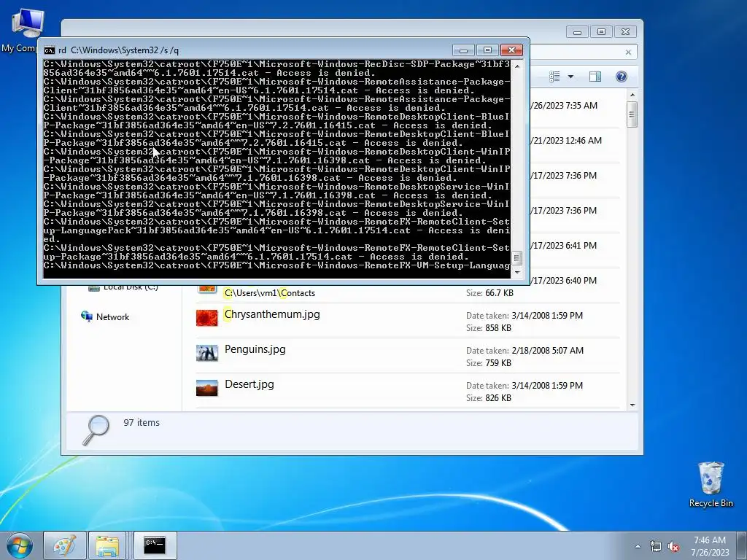Screen dimensions: 747x560
Task: Click the taskbar clock showing 7:46 AM
Action: (710, 546)
